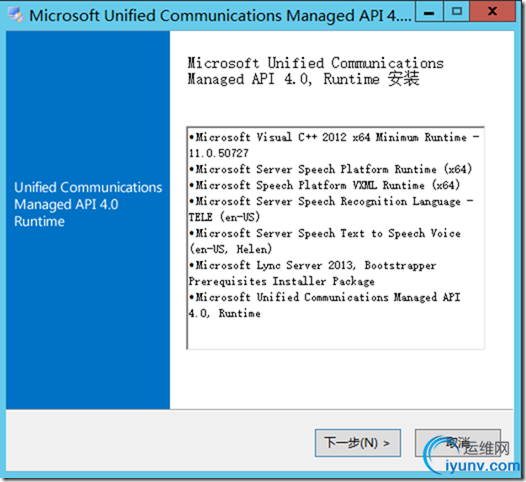526x482 pixels.
Task: Click the version 11.0.50727 line
Action: [x=219, y=153]
